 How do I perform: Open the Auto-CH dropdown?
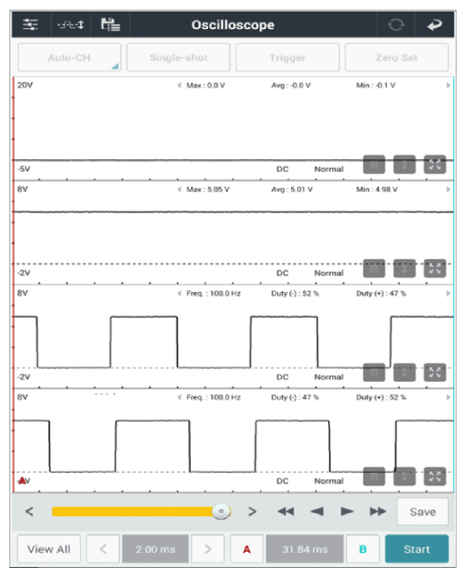pyautogui.click(x=69, y=57)
